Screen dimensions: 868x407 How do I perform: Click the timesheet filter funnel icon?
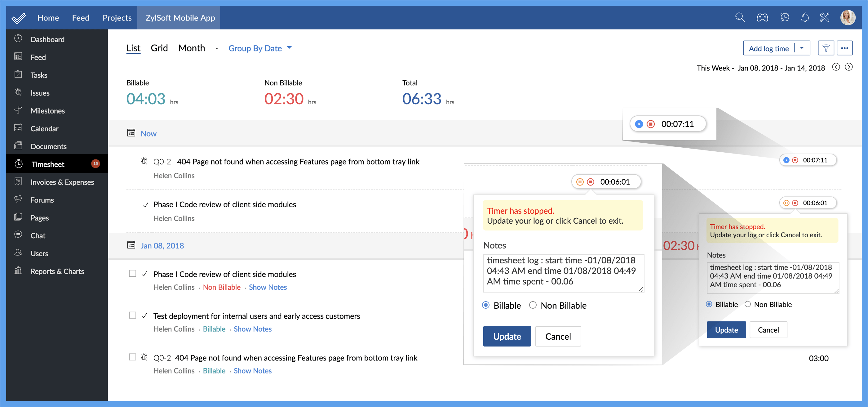(x=826, y=48)
